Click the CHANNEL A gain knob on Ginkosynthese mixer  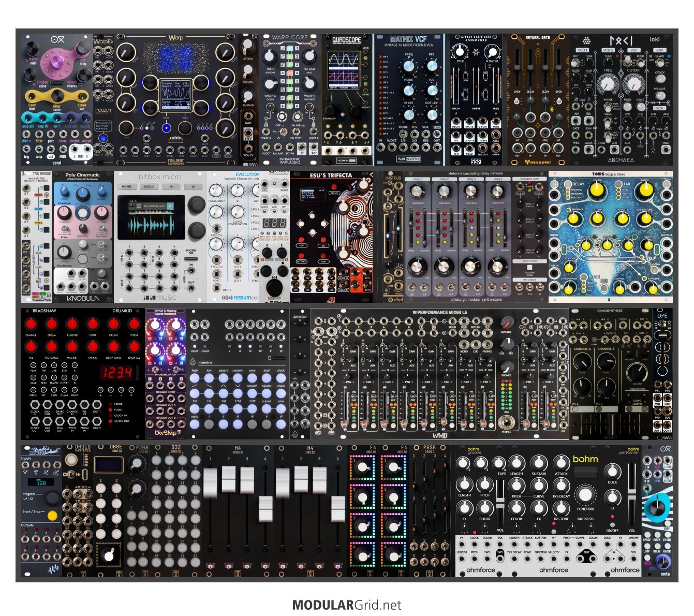[582, 362]
